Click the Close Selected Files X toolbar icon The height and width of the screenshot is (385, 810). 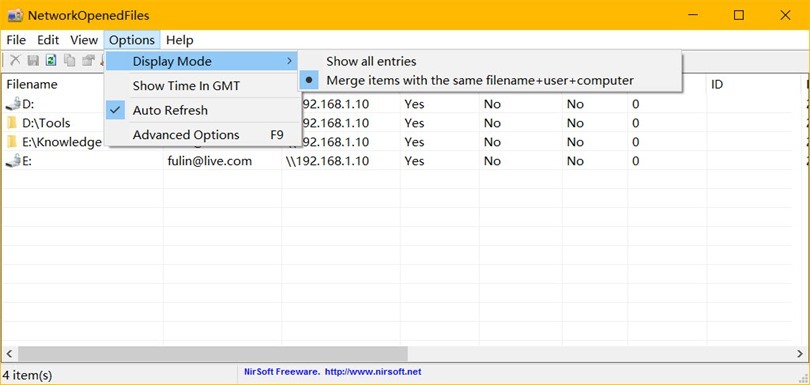coord(15,60)
